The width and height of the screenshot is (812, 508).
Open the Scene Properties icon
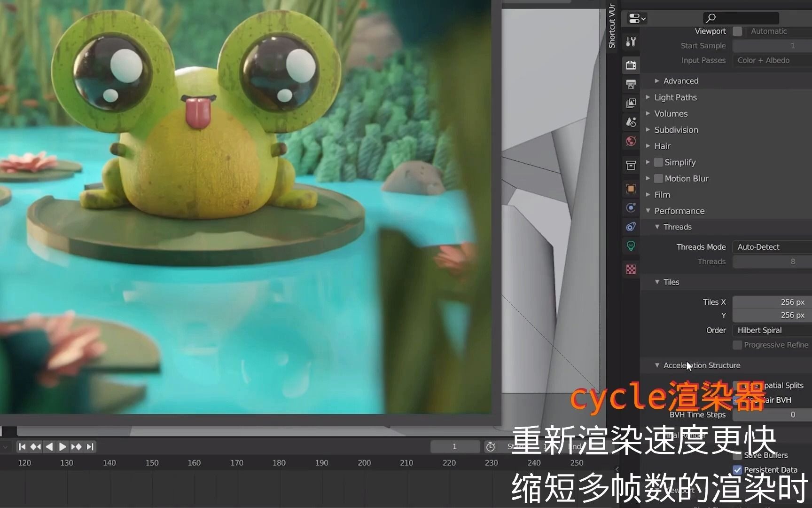click(x=631, y=122)
